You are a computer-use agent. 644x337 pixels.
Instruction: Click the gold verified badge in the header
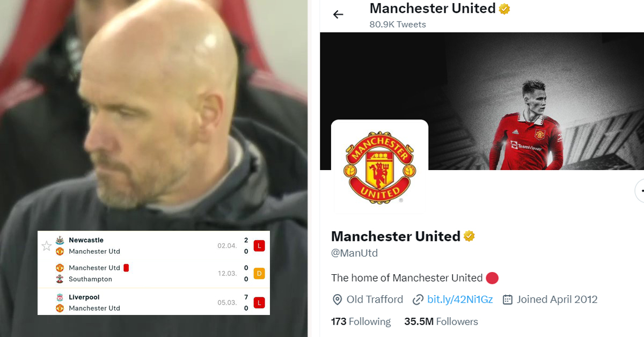tap(504, 9)
